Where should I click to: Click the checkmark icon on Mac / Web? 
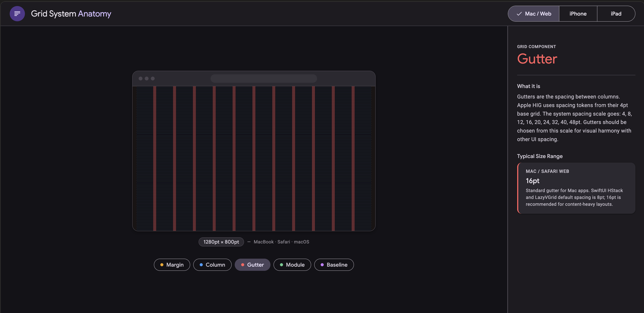point(519,14)
